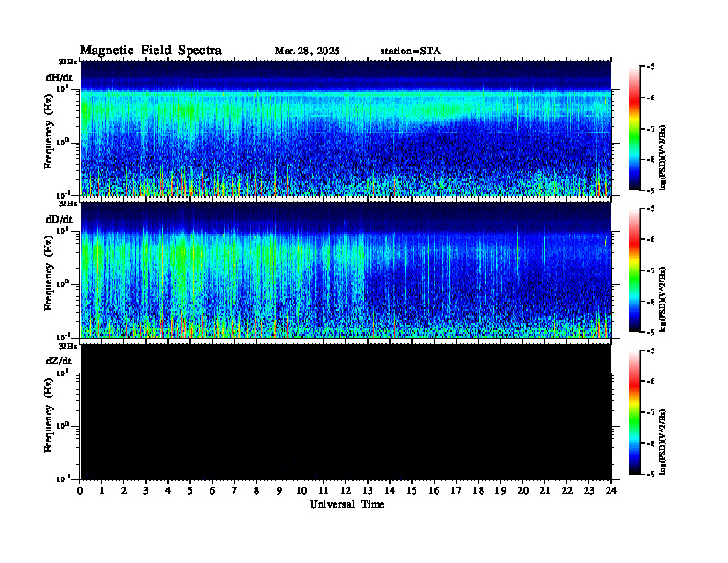Viewport: 728px width, 563px height.
Task: Click the time axis tick label 2
Action: pos(124,490)
